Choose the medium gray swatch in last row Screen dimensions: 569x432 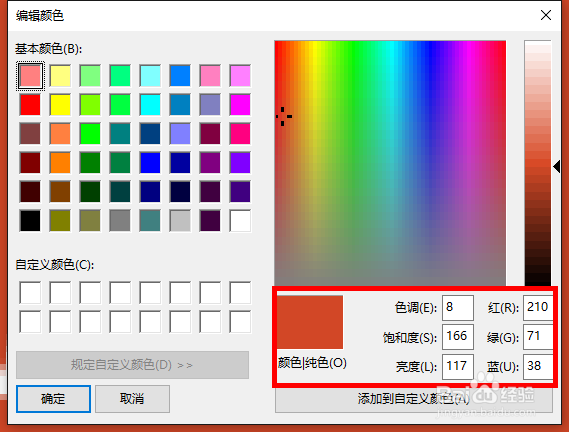pos(120,221)
